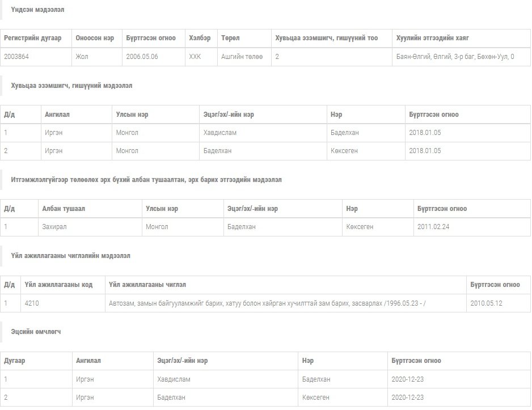
Task: Click the "Үйл ажиллагааны код" column header
Action: coord(58,285)
